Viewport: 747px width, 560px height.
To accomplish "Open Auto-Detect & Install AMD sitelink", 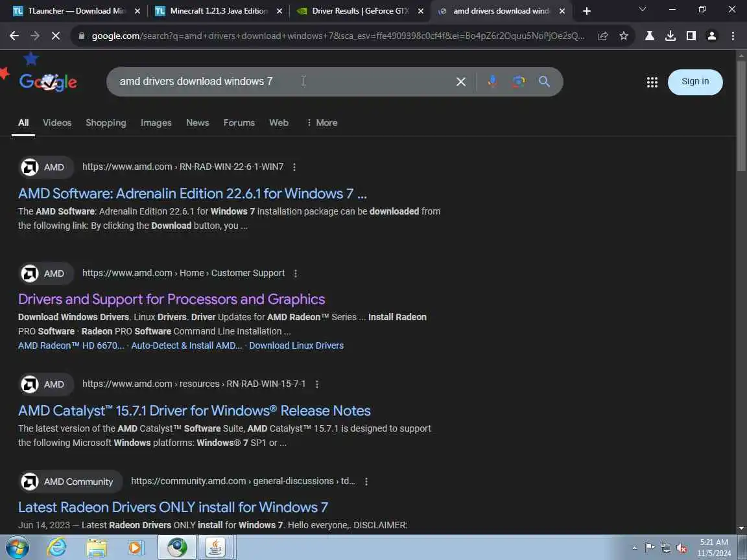I will (186, 345).
